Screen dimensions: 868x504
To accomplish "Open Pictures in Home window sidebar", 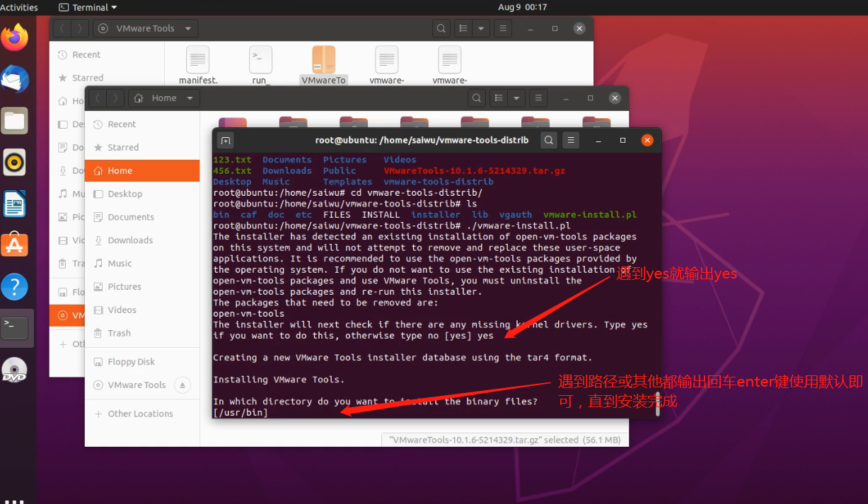I will click(142, 286).
